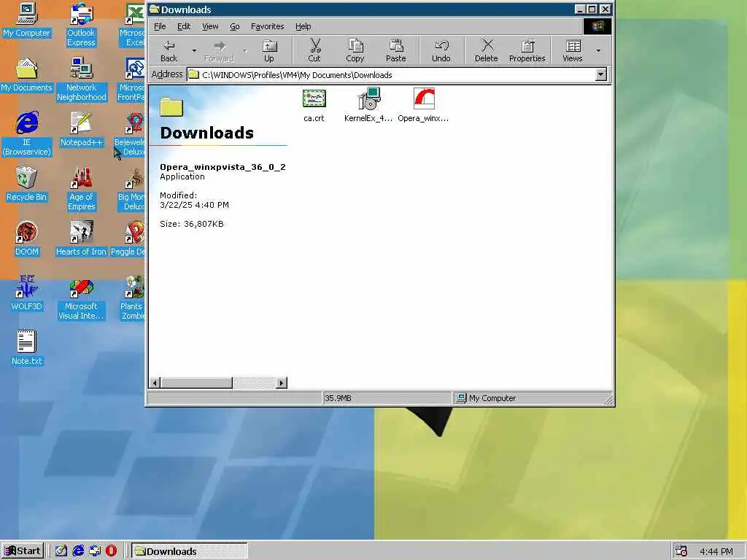Expand the Views dropdown arrow
This screenshot has width=747, height=560.
click(x=598, y=50)
